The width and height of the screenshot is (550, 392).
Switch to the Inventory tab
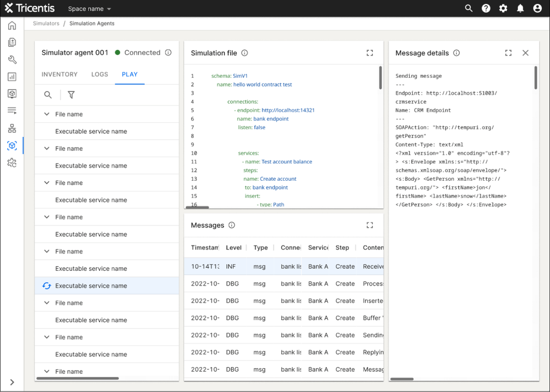coord(59,74)
